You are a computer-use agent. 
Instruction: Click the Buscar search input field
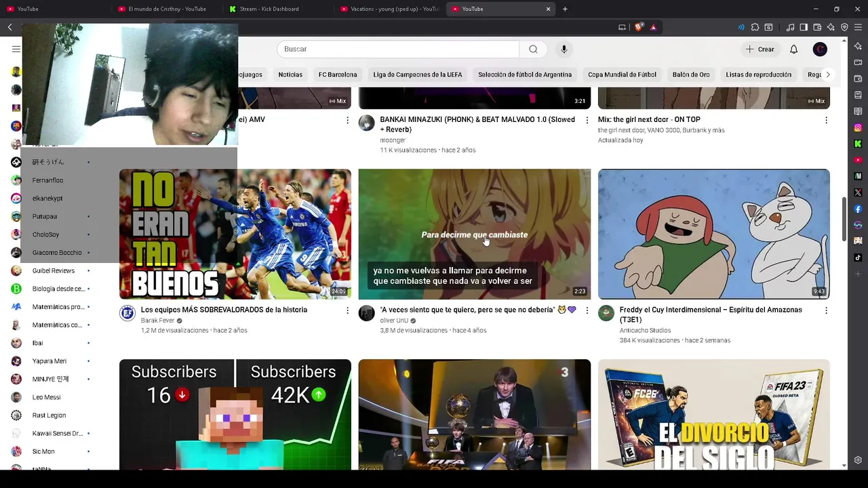(x=398, y=49)
